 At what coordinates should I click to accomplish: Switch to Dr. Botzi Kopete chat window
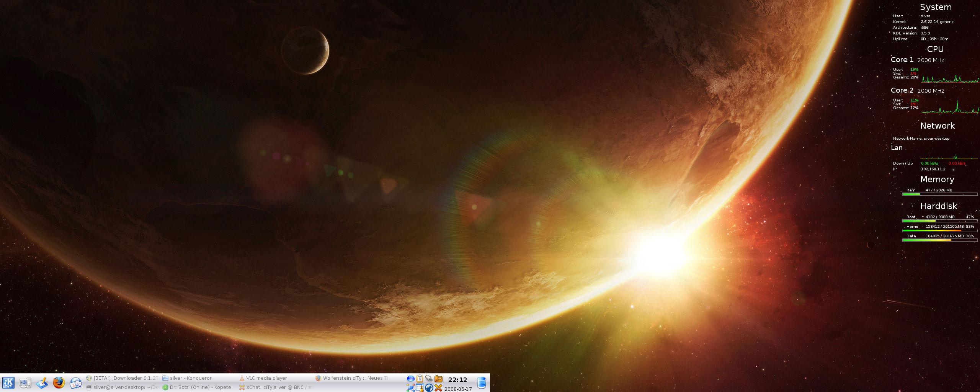point(199,387)
